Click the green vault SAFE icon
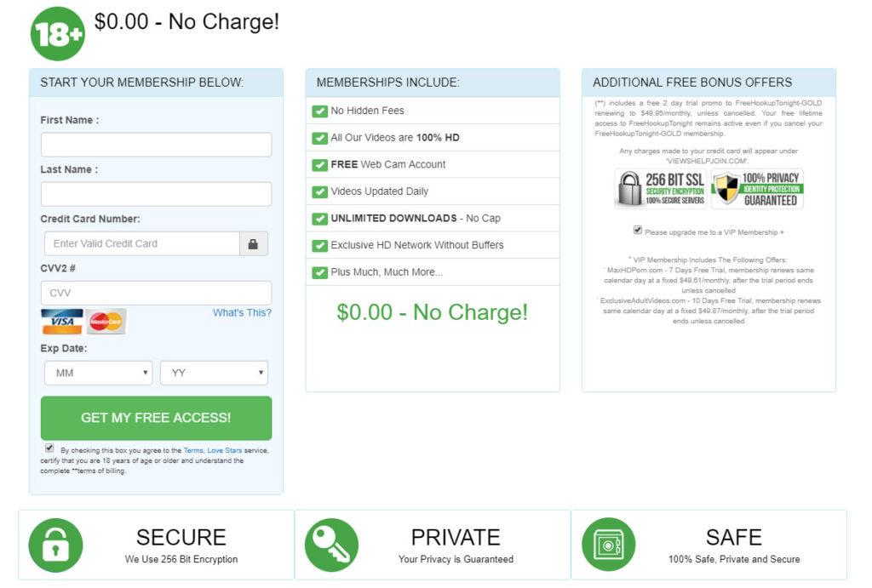 [x=608, y=545]
